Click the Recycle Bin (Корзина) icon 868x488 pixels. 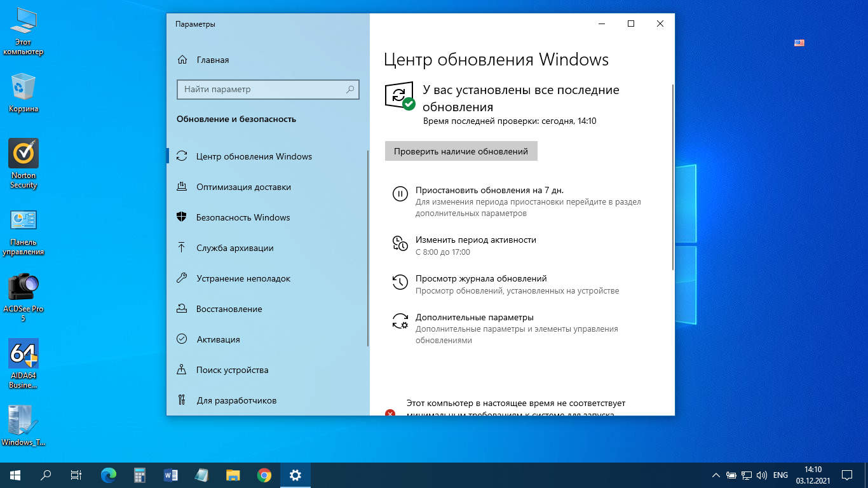pos(24,87)
